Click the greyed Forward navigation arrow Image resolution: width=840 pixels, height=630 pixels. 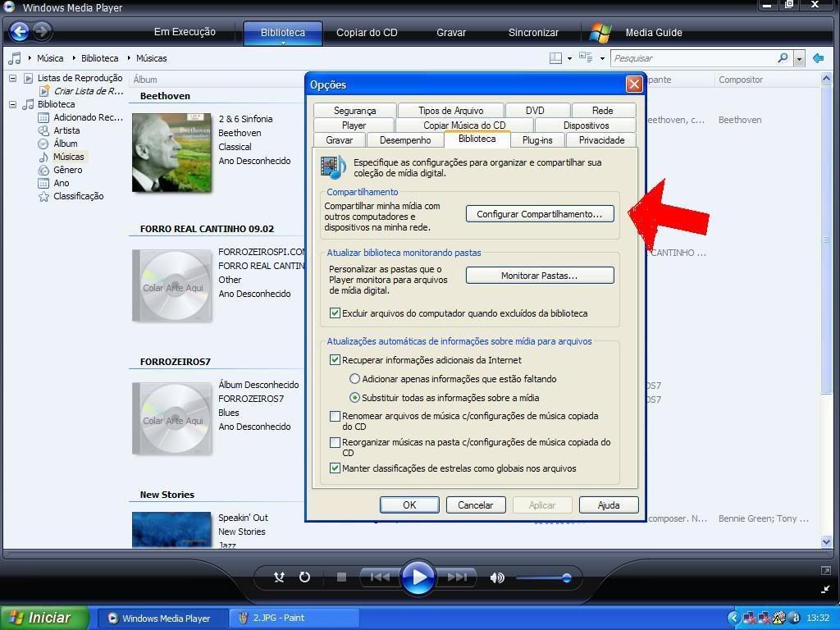(42, 32)
